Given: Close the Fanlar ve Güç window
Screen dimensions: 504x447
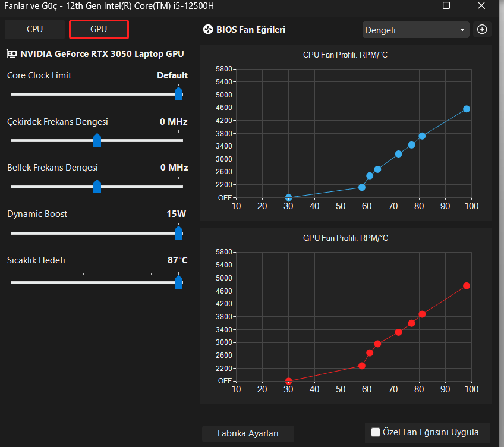Looking at the screenshot, I should point(481,5).
